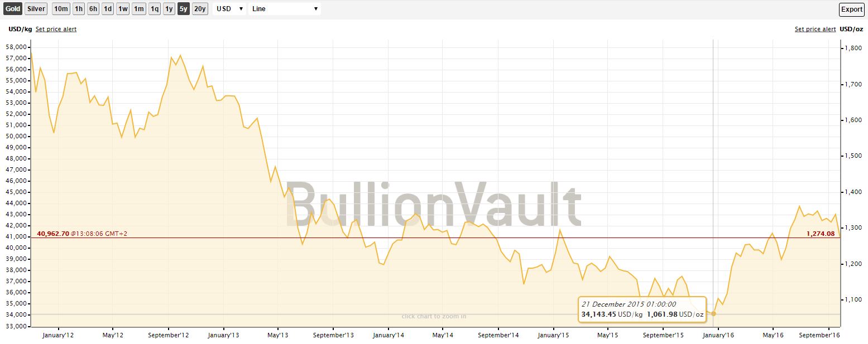Screen dimensions: 868x344
Task: Click the 50,000 left axis value
Action: [x=17, y=136]
